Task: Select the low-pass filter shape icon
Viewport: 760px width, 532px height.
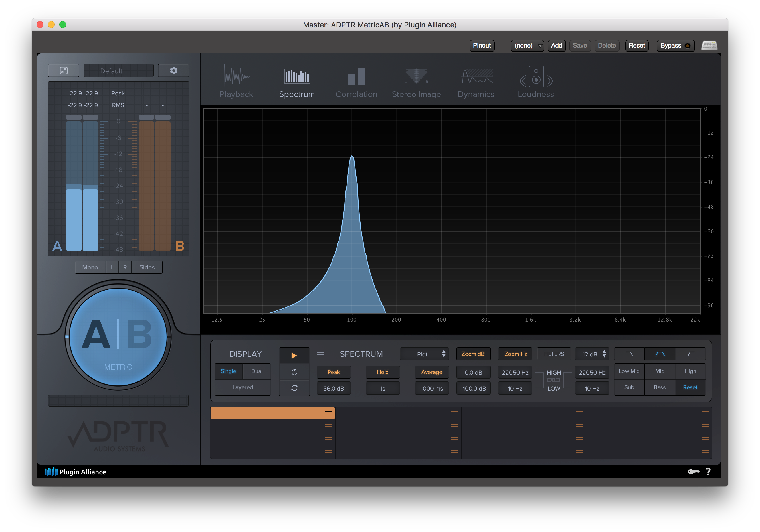Action: click(629, 354)
